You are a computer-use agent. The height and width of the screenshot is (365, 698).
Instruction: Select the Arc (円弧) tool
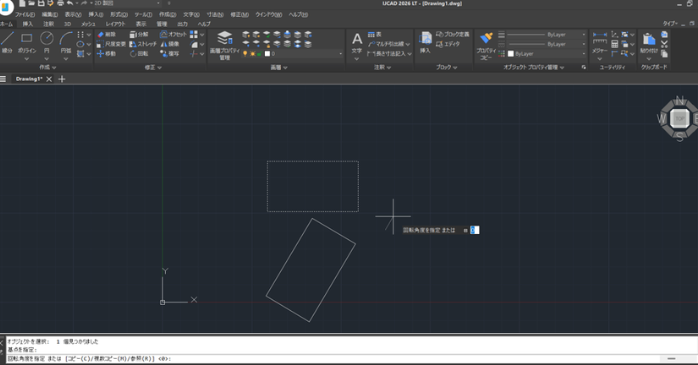(x=66, y=42)
